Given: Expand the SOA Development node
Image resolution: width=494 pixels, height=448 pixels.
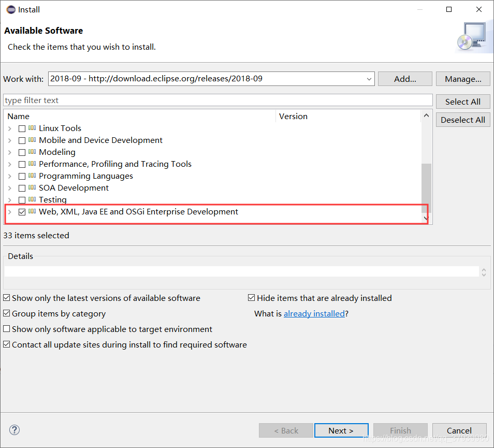Looking at the screenshot, I should [x=10, y=189].
